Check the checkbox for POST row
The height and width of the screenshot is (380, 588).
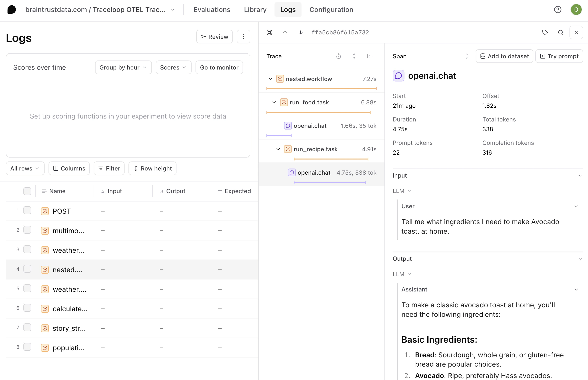(x=27, y=210)
